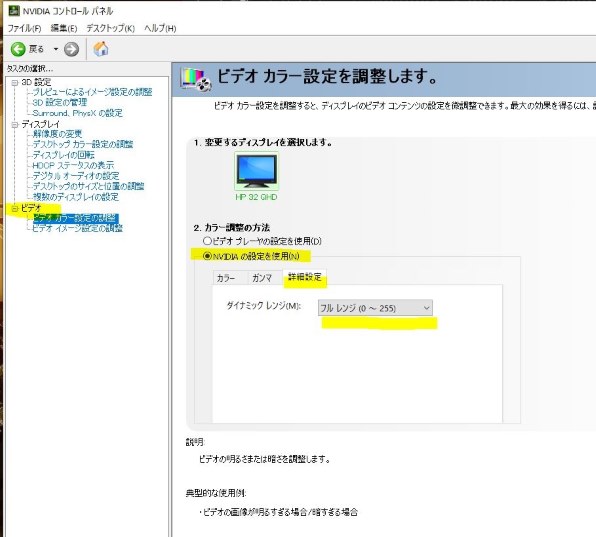596x537 pixels.
Task: Open ビデオ イメージ設定の調整 link
Action: (x=78, y=228)
